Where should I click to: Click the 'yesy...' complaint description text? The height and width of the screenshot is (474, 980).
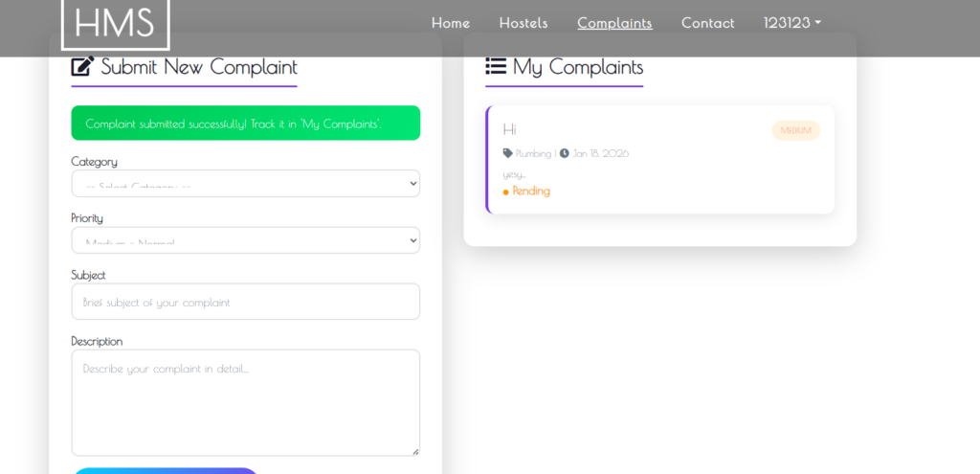pyautogui.click(x=514, y=174)
